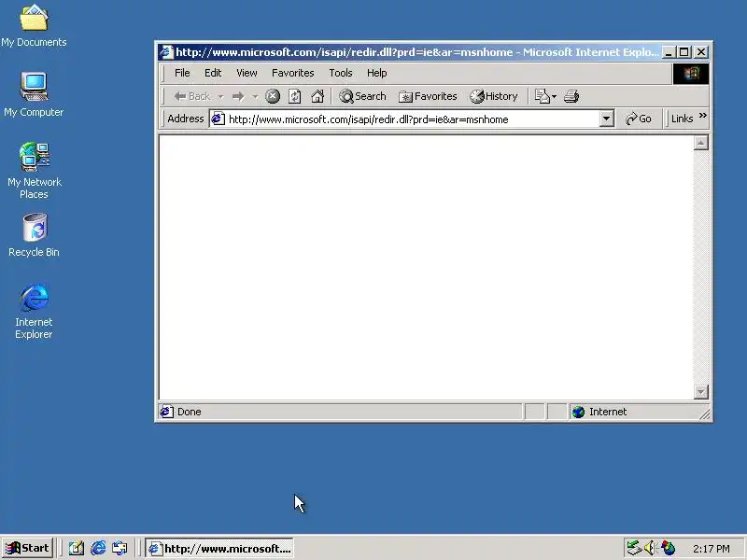Click the Go button
This screenshot has width=747, height=560.
639,119
